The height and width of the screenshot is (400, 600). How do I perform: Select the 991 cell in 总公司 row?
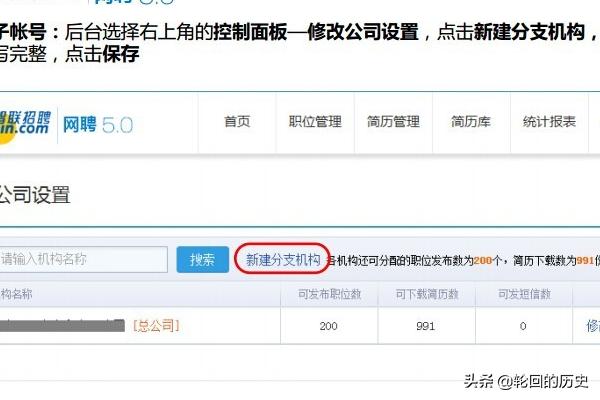point(426,326)
